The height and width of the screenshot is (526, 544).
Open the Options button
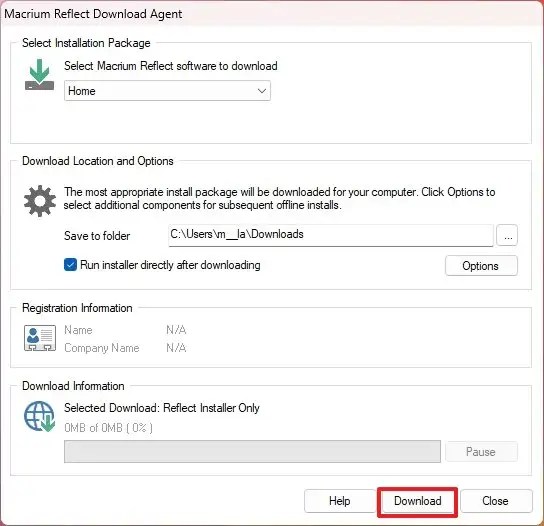481,266
